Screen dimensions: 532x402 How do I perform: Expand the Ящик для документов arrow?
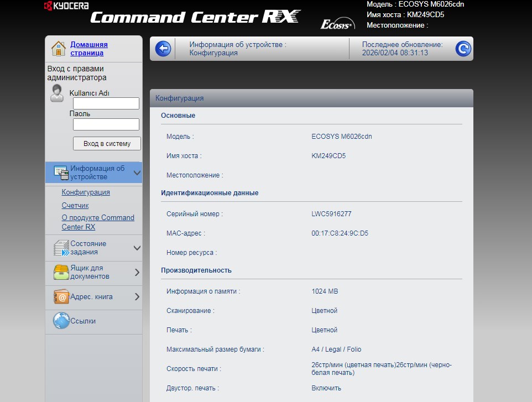(137, 272)
